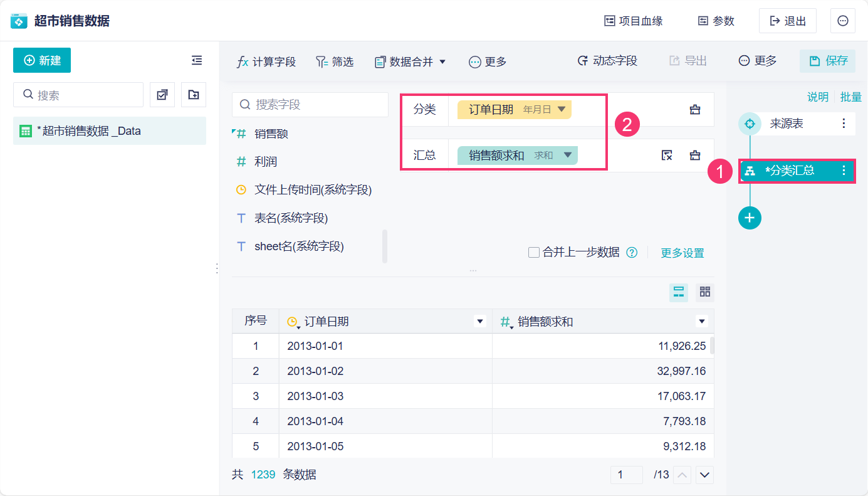Click the 搜索字段 input box
868x496 pixels.
310,105
